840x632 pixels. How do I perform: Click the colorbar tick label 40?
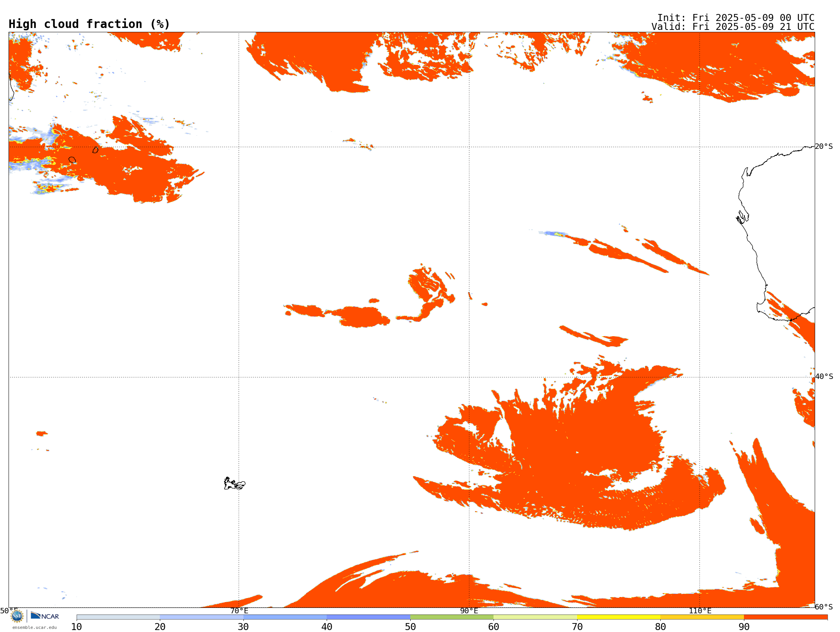tap(327, 627)
